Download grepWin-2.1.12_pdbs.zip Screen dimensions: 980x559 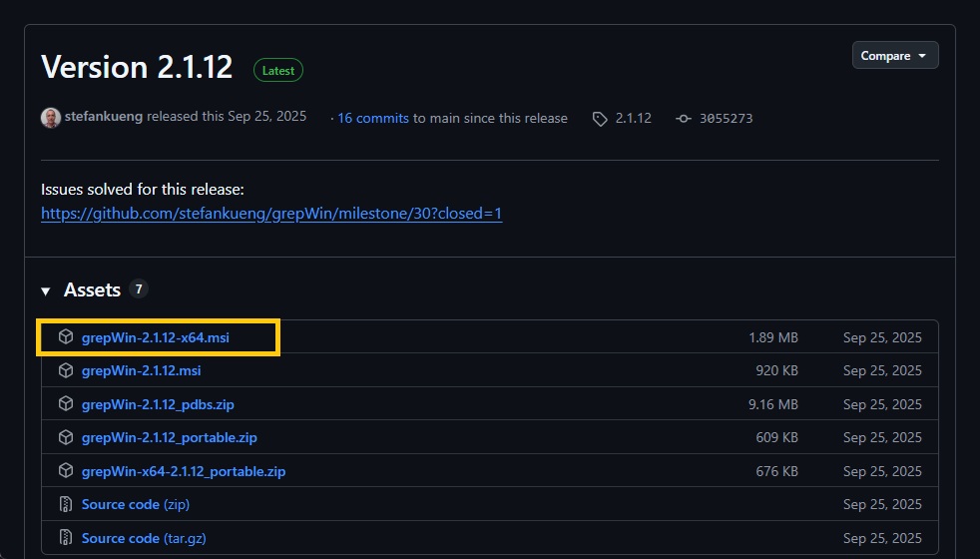tap(158, 404)
